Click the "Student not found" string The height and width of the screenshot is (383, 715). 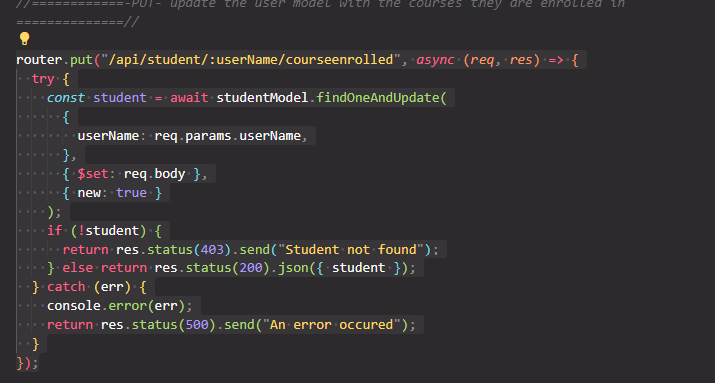(x=350, y=250)
